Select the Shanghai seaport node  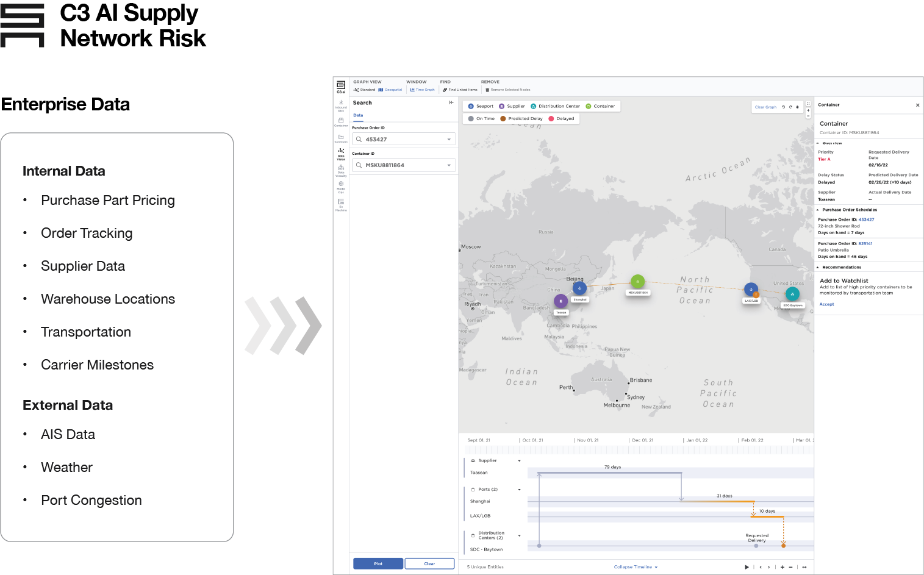click(x=579, y=288)
